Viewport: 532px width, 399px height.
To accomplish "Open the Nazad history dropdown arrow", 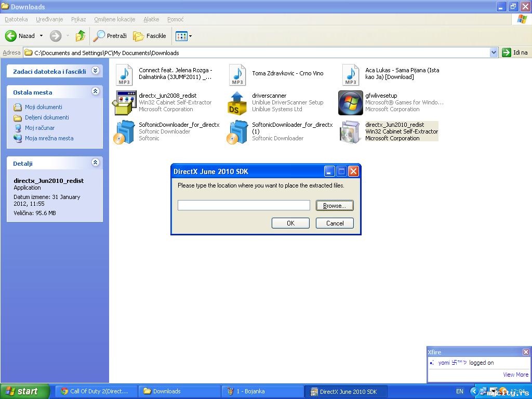I will (41, 36).
